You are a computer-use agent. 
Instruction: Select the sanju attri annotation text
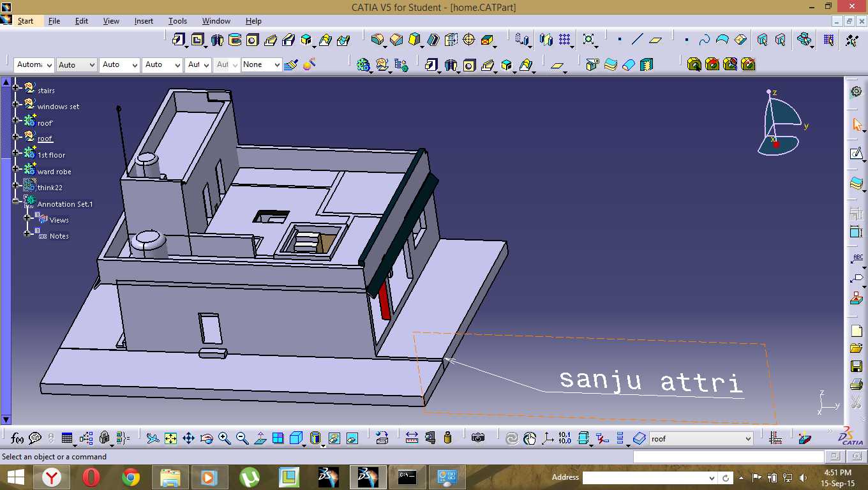pyautogui.click(x=652, y=381)
